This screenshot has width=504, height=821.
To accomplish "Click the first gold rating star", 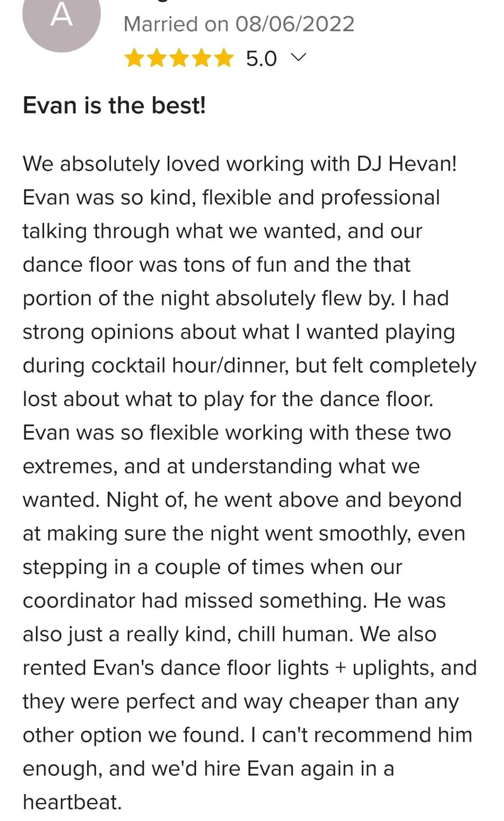I will point(134,58).
